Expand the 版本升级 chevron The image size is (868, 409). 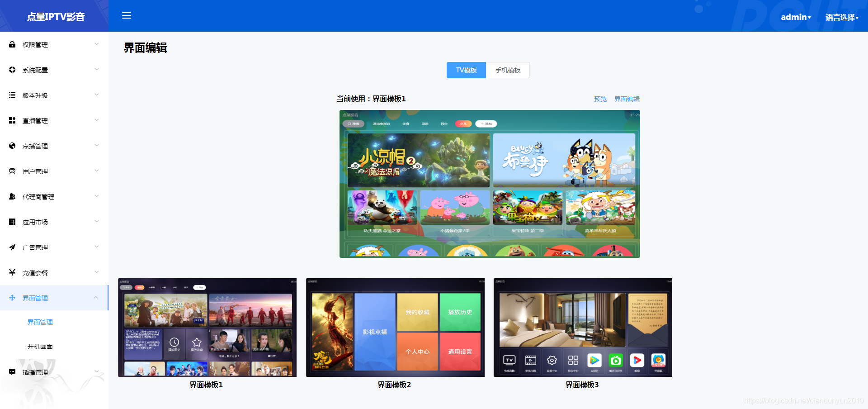[x=96, y=95]
